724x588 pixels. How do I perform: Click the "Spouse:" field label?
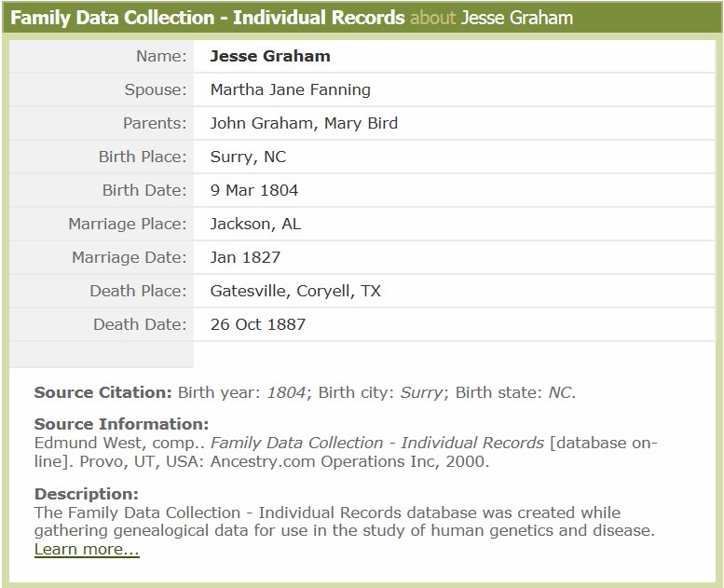tap(155, 89)
